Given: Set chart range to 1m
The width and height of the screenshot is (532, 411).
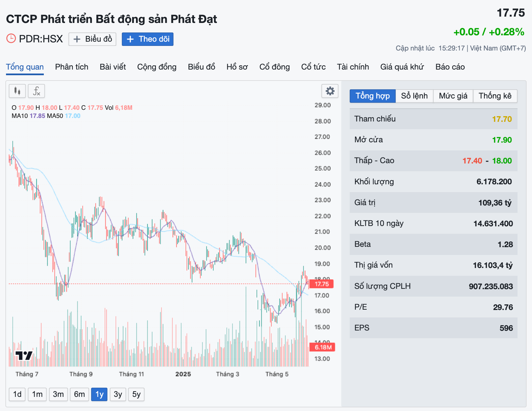Looking at the screenshot, I should [37, 394].
